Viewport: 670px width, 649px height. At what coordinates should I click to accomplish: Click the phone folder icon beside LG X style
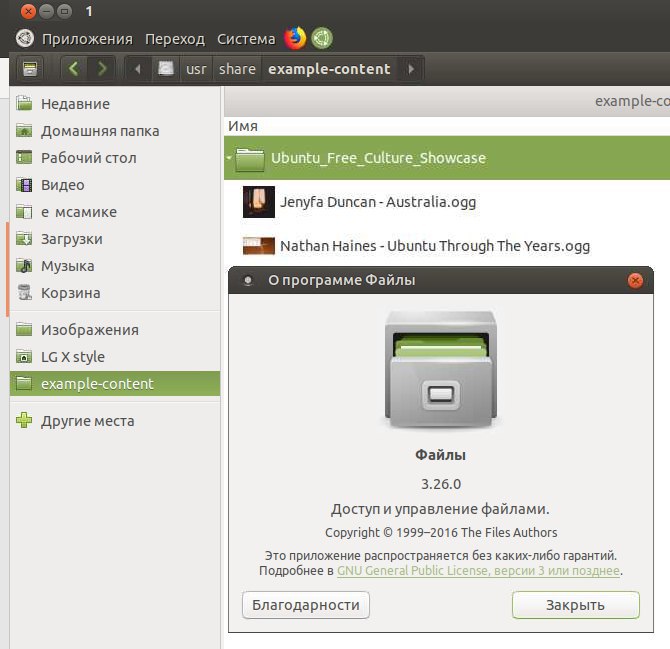coord(24,356)
